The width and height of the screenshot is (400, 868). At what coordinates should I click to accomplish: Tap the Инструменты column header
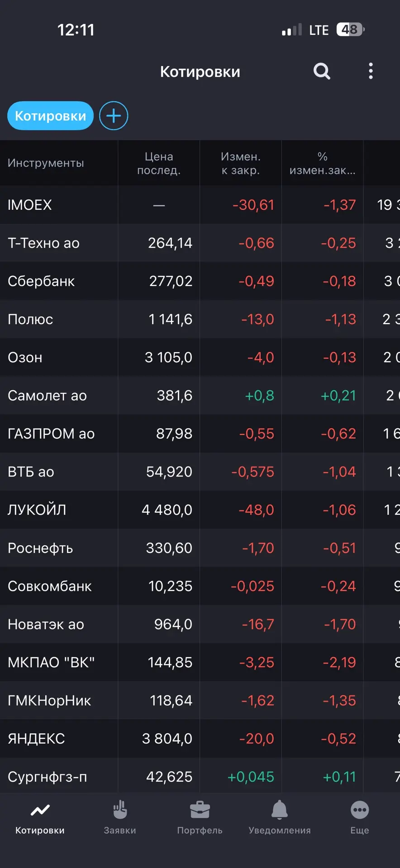coord(46,163)
